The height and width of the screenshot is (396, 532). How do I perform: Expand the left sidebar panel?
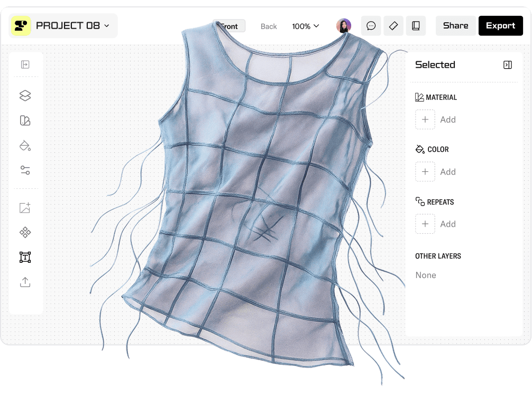point(25,65)
